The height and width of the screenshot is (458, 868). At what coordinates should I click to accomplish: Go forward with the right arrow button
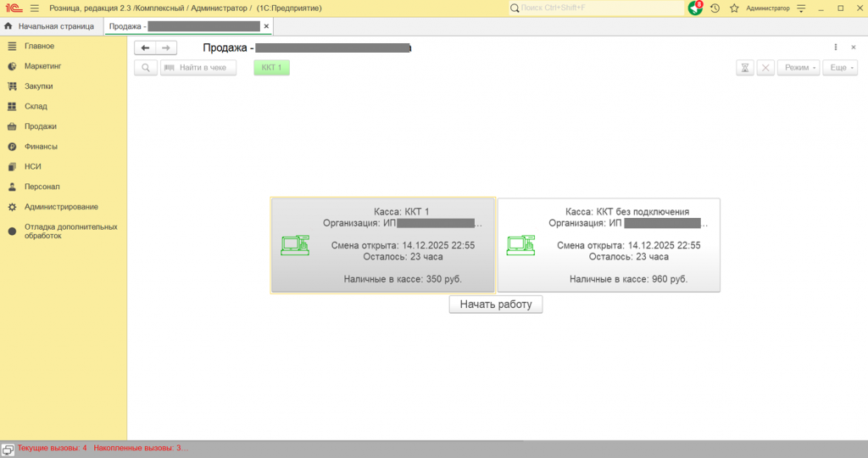coord(166,47)
